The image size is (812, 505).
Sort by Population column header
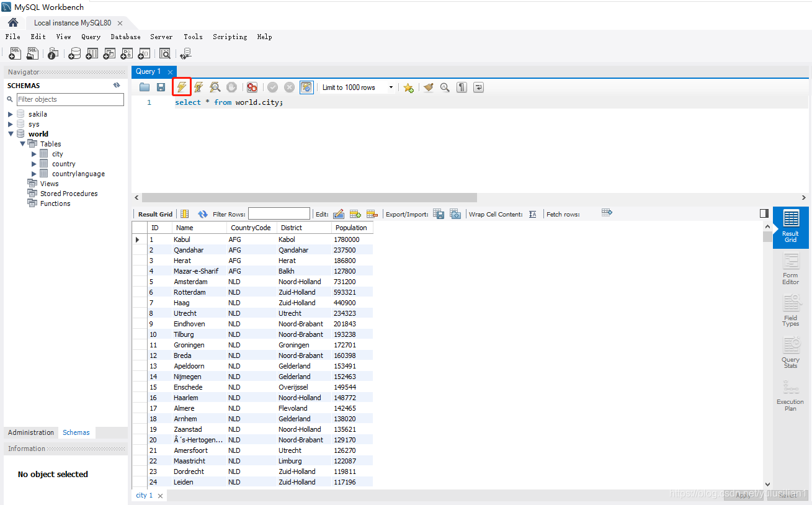(x=351, y=228)
